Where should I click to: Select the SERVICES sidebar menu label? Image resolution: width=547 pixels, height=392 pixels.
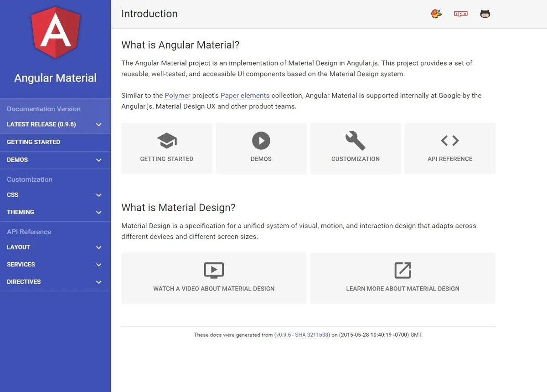pyautogui.click(x=21, y=265)
